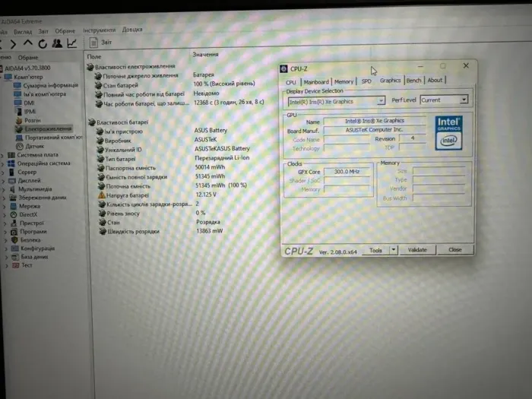This screenshot has width=532, height=399.
Task: Click the user profile toolbar icon
Action: point(56,43)
